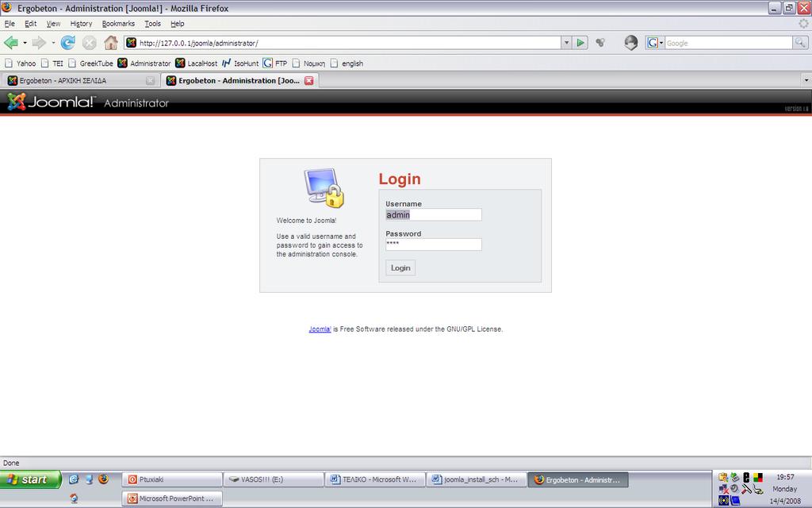The height and width of the screenshot is (508, 812).
Task: Open the Νομικη bookmark
Action: (x=308, y=63)
